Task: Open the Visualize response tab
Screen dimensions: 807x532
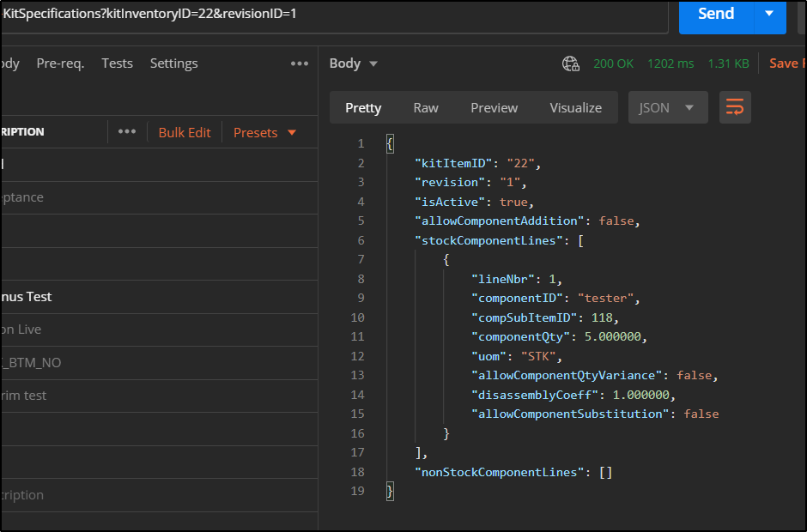Action: click(x=575, y=107)
